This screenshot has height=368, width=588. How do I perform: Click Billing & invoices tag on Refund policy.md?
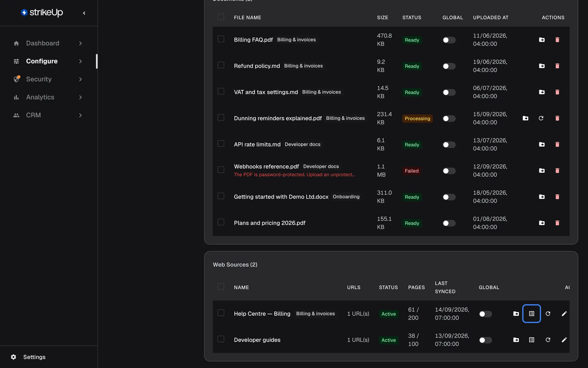[x=303, y=66]
